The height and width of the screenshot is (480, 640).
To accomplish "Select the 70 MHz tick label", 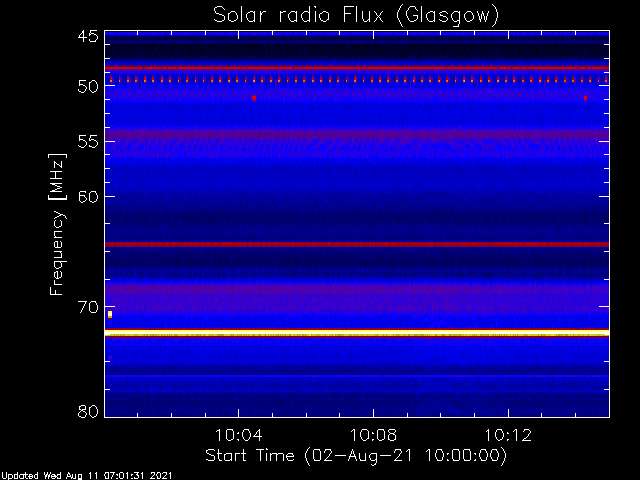I will [x=88, y=307].
